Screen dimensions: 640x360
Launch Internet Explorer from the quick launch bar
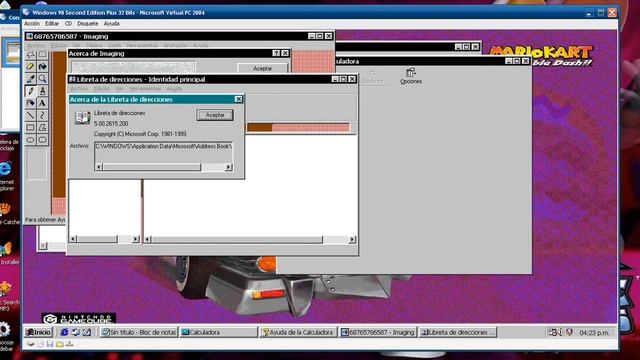tap(64, 332)
